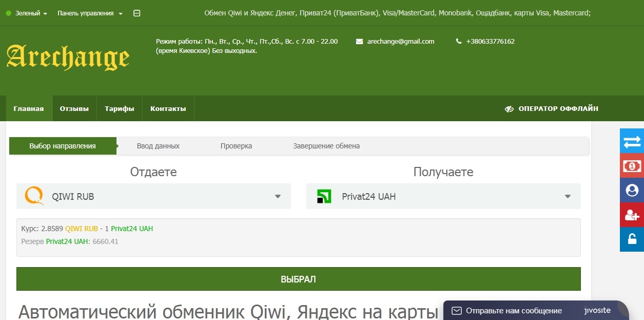The image size is (644, 320).
Task: Click the add-user registration icon in sidebar
Action: coord(632,215)
